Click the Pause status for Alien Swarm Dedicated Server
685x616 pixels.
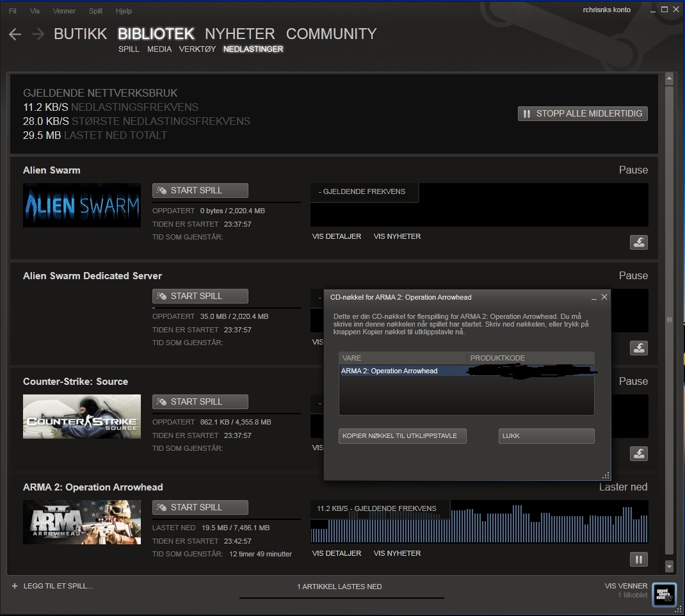(633, 276)
